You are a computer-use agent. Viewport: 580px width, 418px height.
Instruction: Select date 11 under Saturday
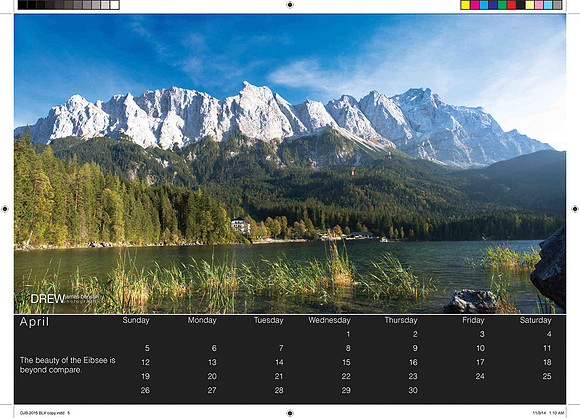point(547,348)
